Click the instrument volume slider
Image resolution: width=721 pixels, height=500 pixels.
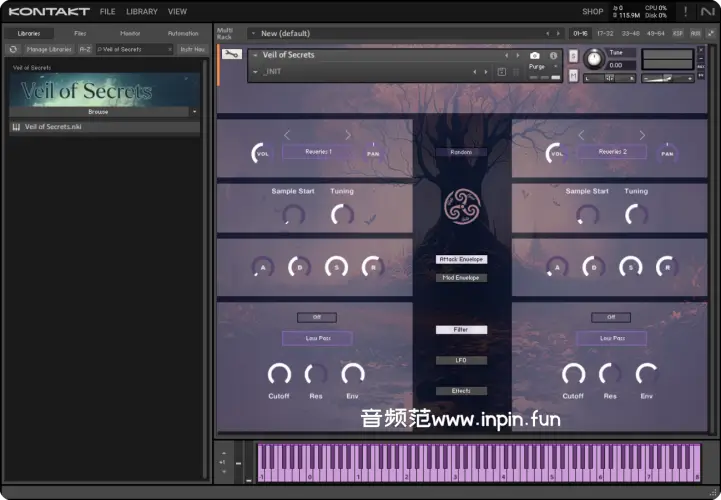click(668, 79)
